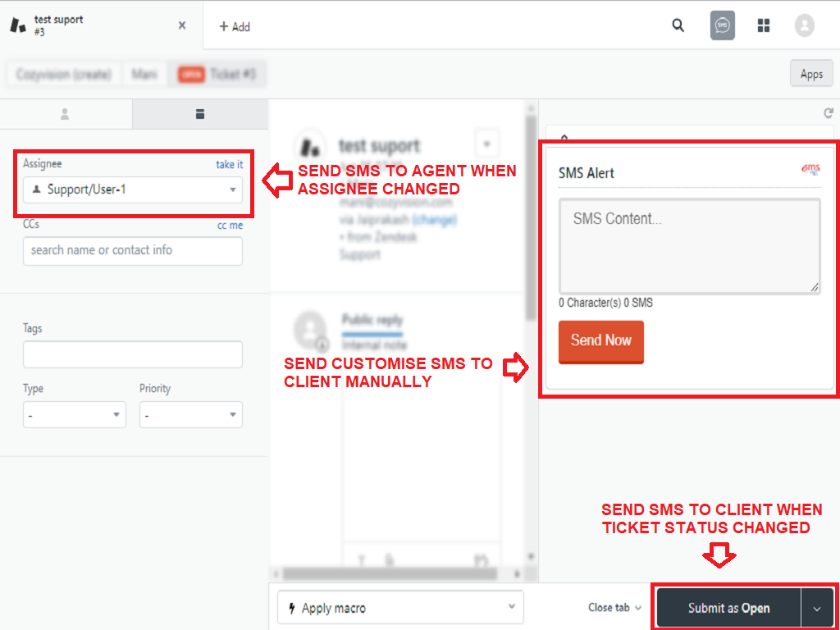This screenshot has height=630, width=840.
Task: Click Send Now to send the SMS
Action: [x=601, y=341]
